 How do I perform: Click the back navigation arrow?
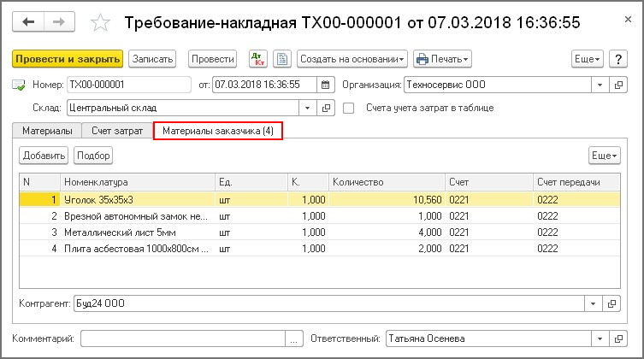[29, 21]
